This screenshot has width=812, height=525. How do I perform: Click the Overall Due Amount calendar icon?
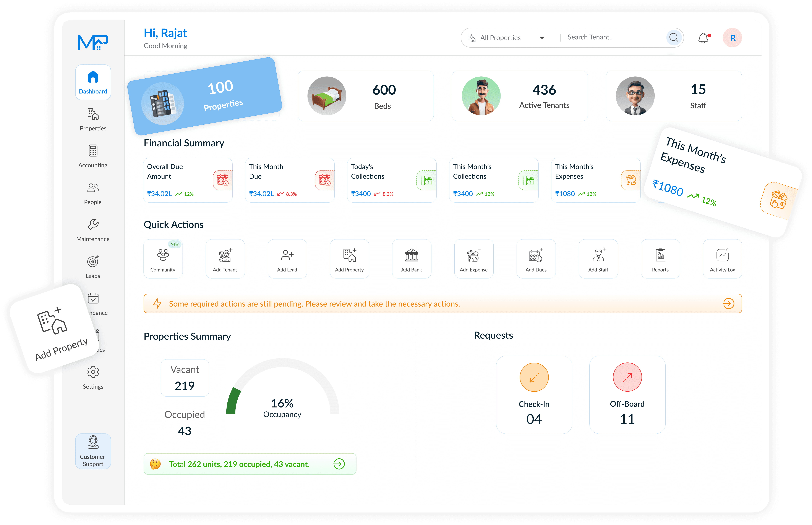223,180
